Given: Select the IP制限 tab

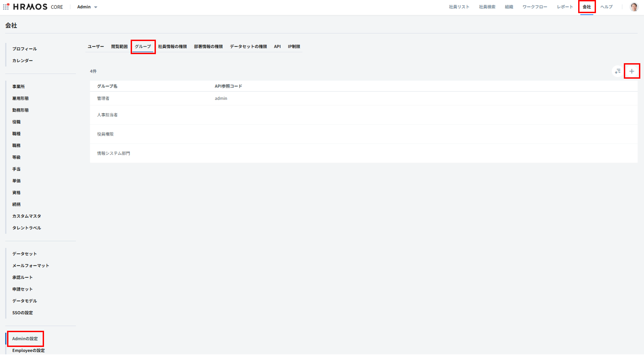Looking at the screenshot, I should (294, 47).
